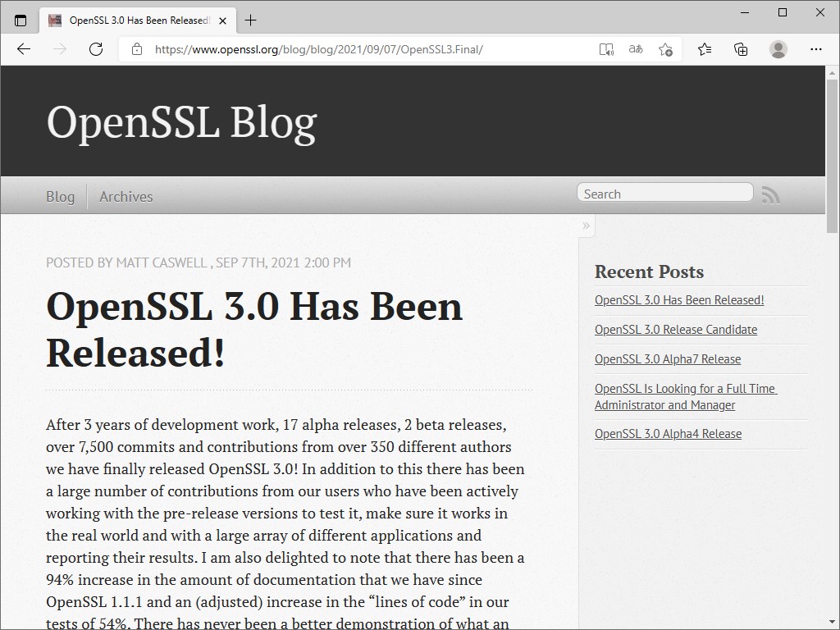
Task: Open the Favorites list icon
Action: pos(705,49)
